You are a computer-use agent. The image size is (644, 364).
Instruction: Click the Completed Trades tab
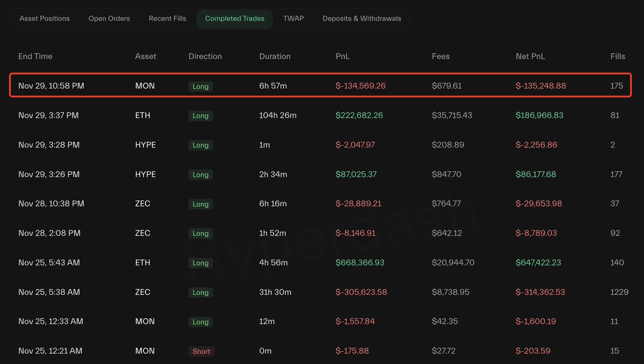[x=235, y=18]
